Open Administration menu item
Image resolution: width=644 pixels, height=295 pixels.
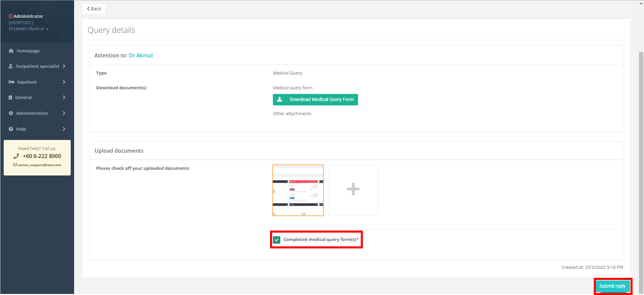click(37, 113)
